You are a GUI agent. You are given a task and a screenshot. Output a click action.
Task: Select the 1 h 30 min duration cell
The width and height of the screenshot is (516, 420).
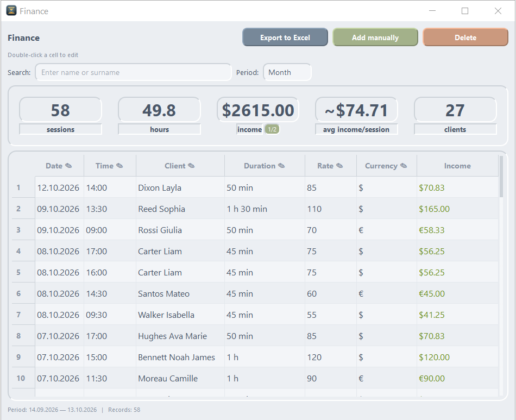point(265,209)
